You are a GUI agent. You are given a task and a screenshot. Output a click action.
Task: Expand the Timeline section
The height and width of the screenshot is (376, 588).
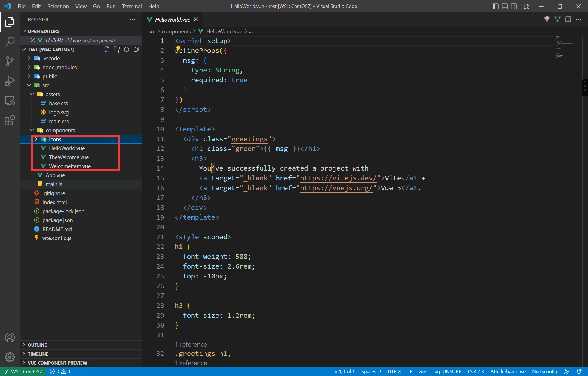[24, 354]
